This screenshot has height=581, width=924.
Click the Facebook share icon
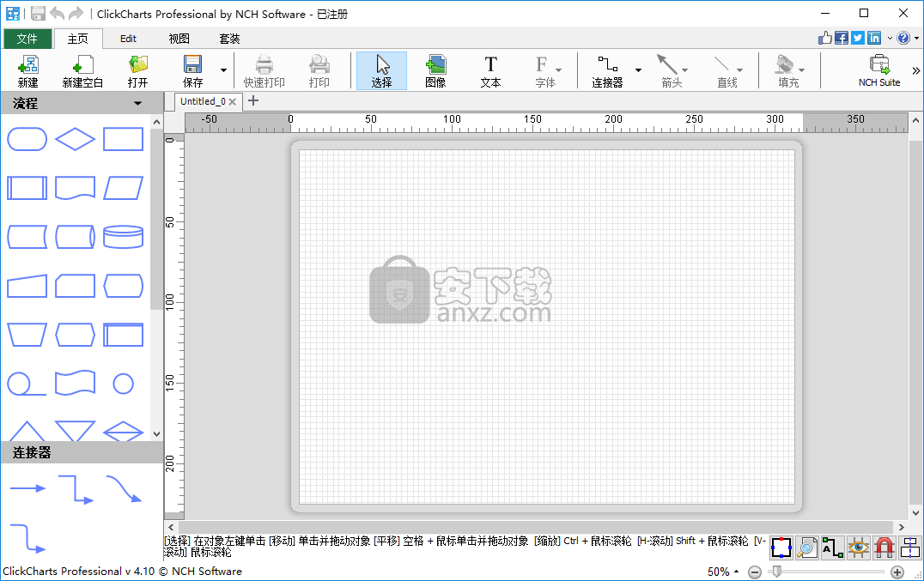tap(842, 39)
